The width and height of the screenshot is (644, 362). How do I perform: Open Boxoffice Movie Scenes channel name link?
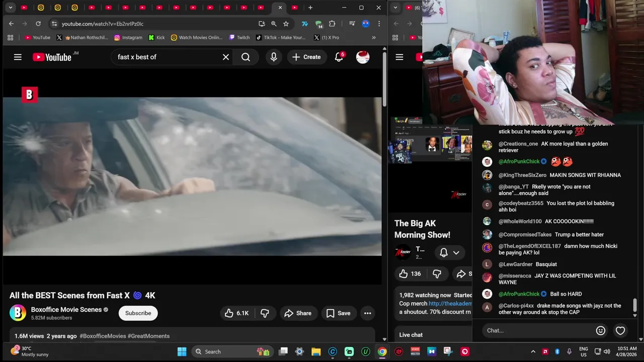pyautogui.click(x=66, y=310)
